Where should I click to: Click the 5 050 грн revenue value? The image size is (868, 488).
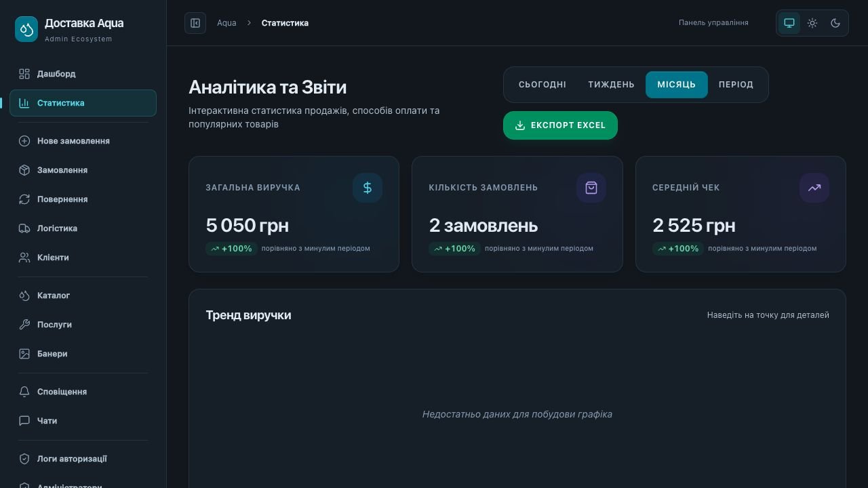pyautogui.click(x=247, y=225)
